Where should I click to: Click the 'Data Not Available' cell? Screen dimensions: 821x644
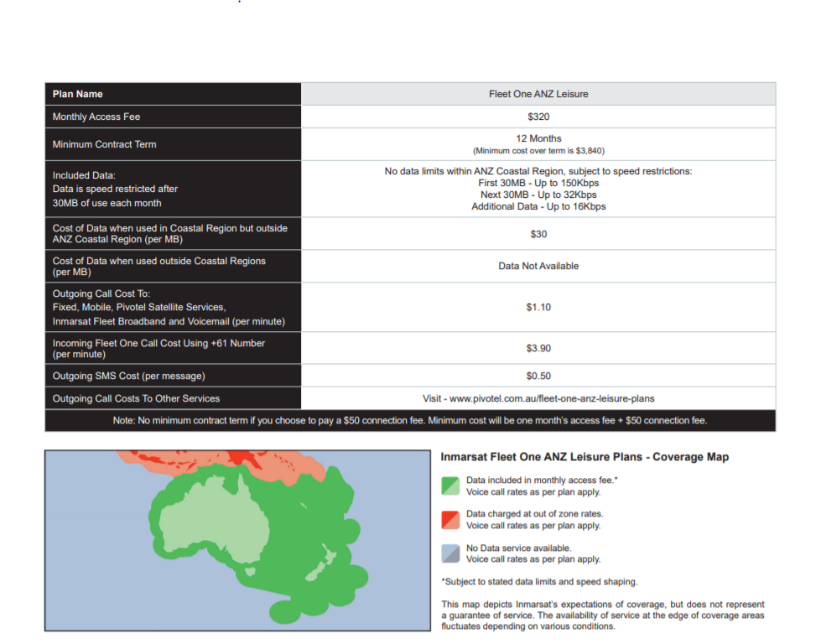click(x=538, y=266)
